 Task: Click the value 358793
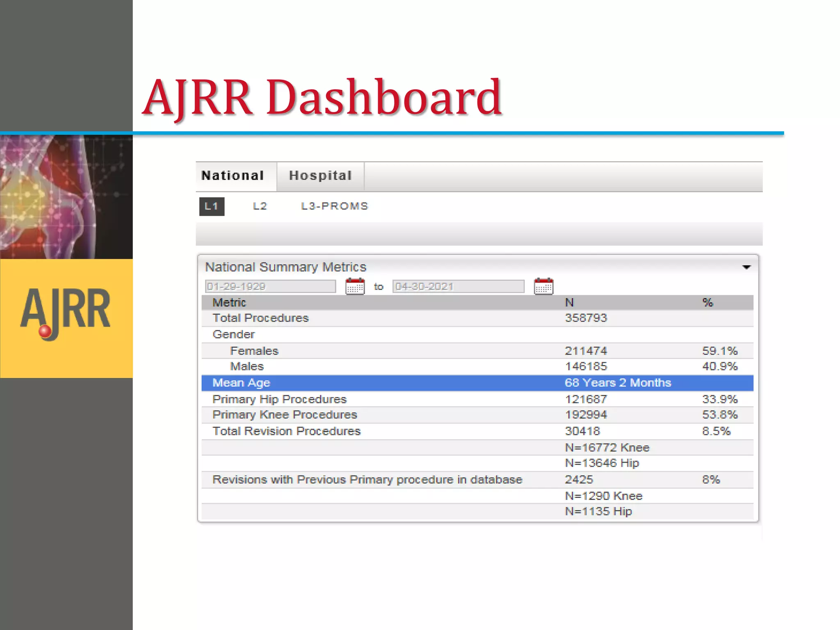click(586, 318)
